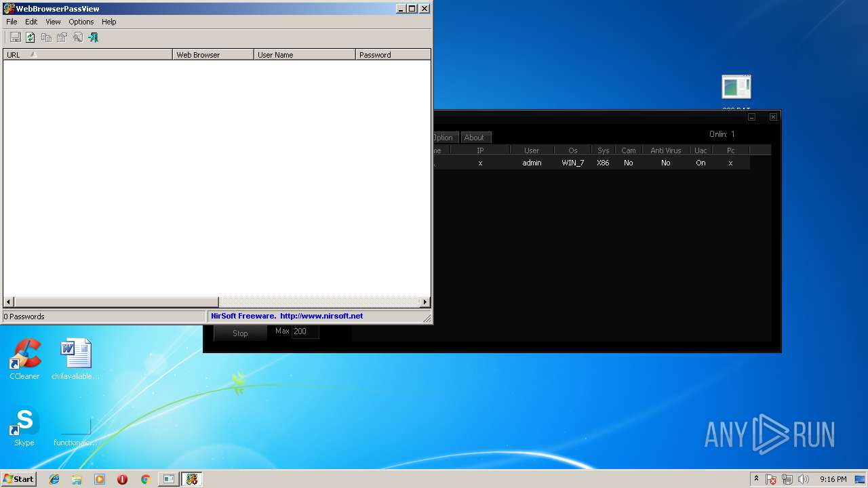Click the Os column header in dark window

[x=573, y=150]
